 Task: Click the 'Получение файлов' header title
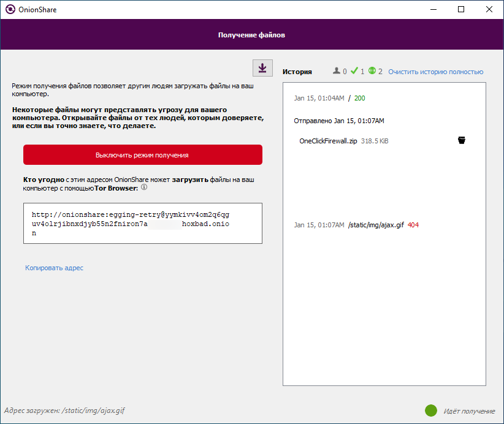coord(251,35)
